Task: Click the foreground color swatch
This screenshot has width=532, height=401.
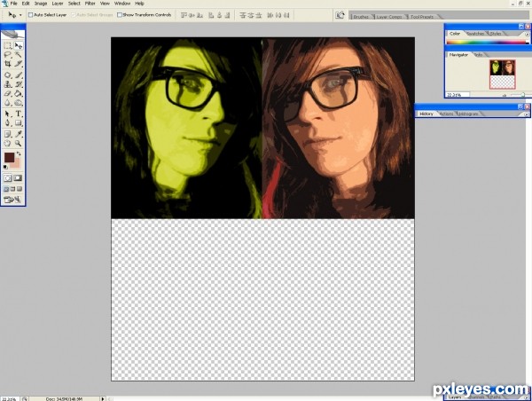Action: (9, 158)
